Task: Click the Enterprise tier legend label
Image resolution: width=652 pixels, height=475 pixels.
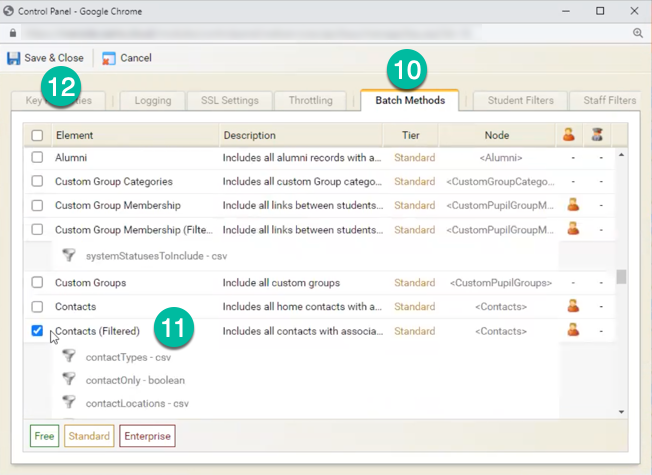Action: [x=147, y=436]
